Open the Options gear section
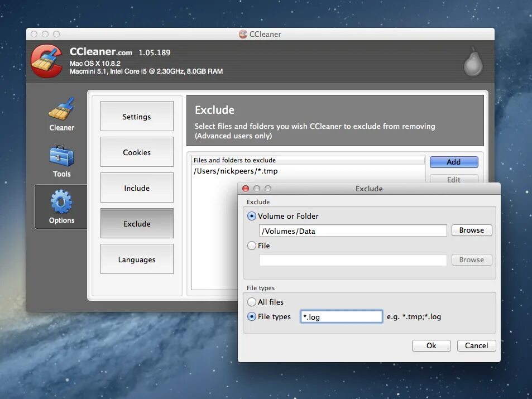The height and width of the screenshot is (399, 532). click(61, 206)
